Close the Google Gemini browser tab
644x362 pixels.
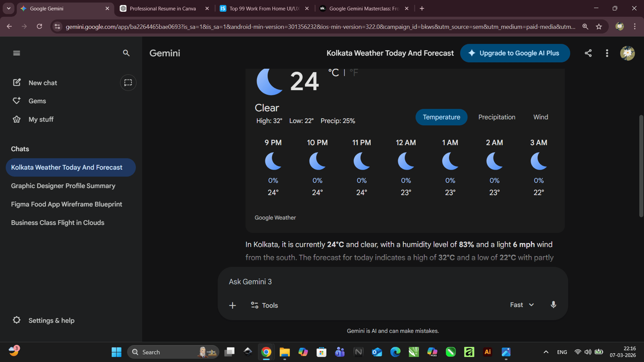click(107, 8)
